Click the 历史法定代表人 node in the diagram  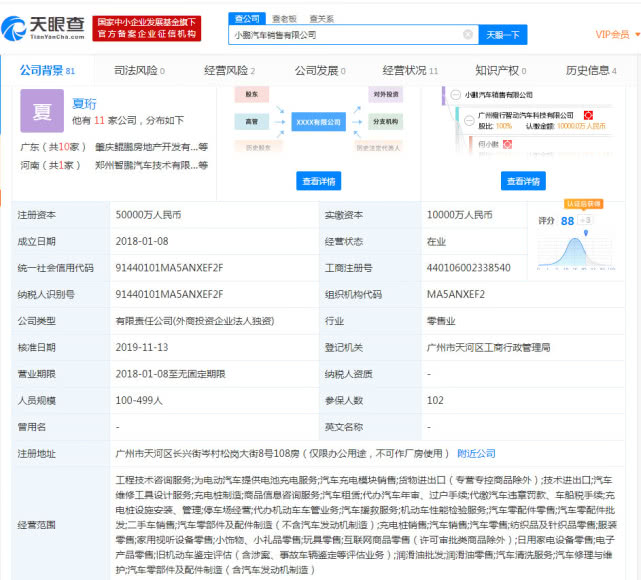click(x=378, y=147)
